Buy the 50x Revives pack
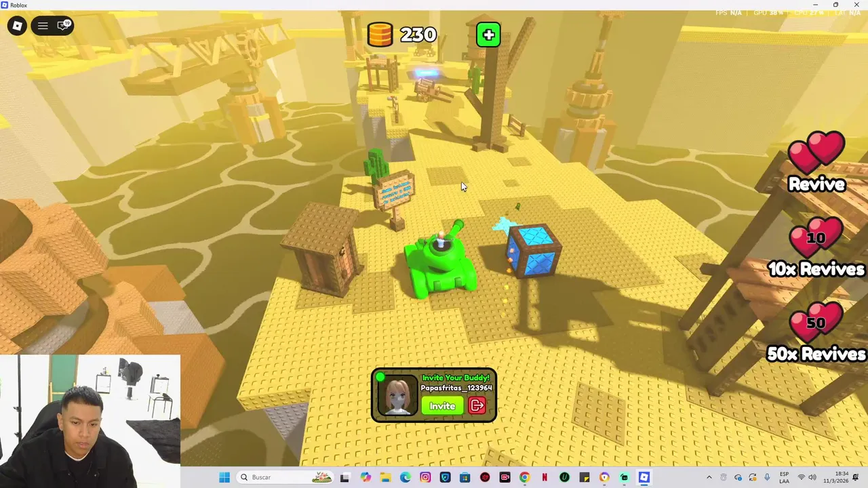This screenshot has height=488, width=868. click(816, 332)
